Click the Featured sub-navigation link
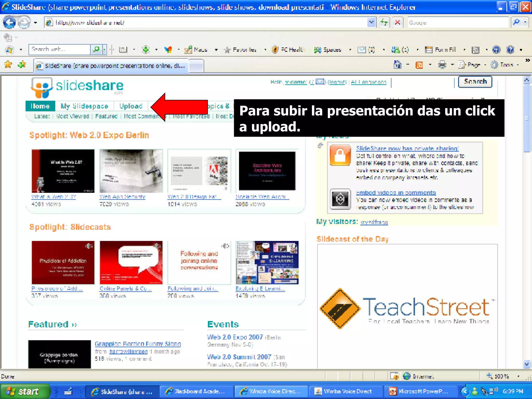Viewport: 532px width, 399px height. click(x=106, y=116)
